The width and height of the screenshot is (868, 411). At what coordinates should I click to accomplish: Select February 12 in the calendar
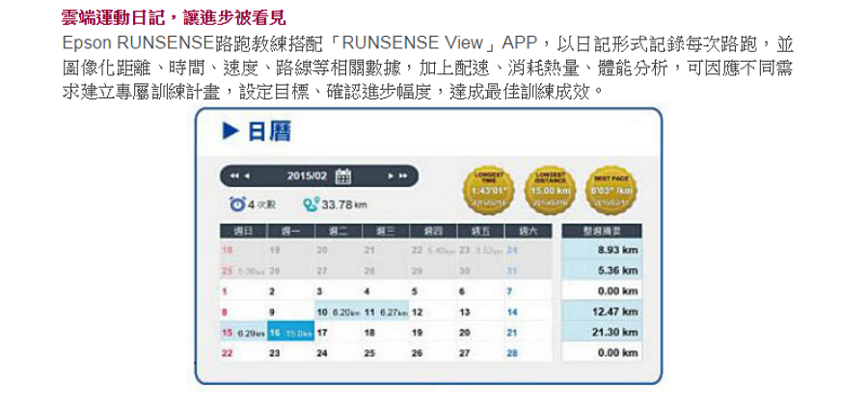(x=433, y=313)
